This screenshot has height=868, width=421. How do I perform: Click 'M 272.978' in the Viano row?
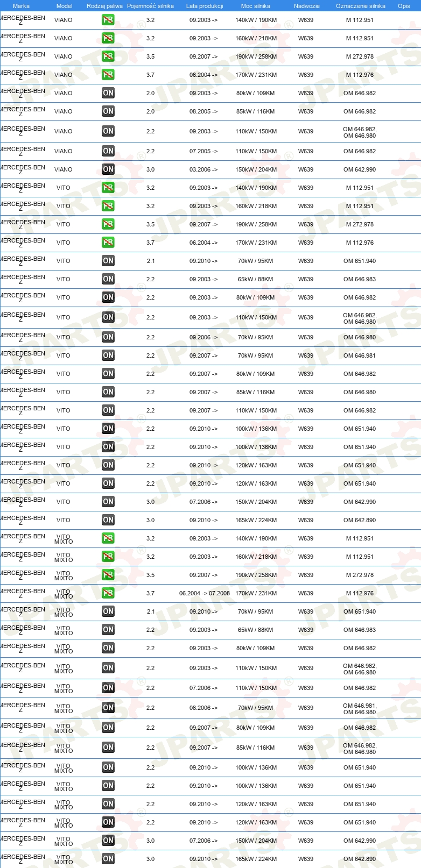[360, 56]
